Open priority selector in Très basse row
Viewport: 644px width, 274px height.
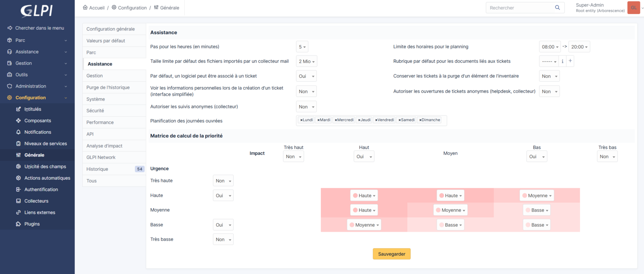223,239
